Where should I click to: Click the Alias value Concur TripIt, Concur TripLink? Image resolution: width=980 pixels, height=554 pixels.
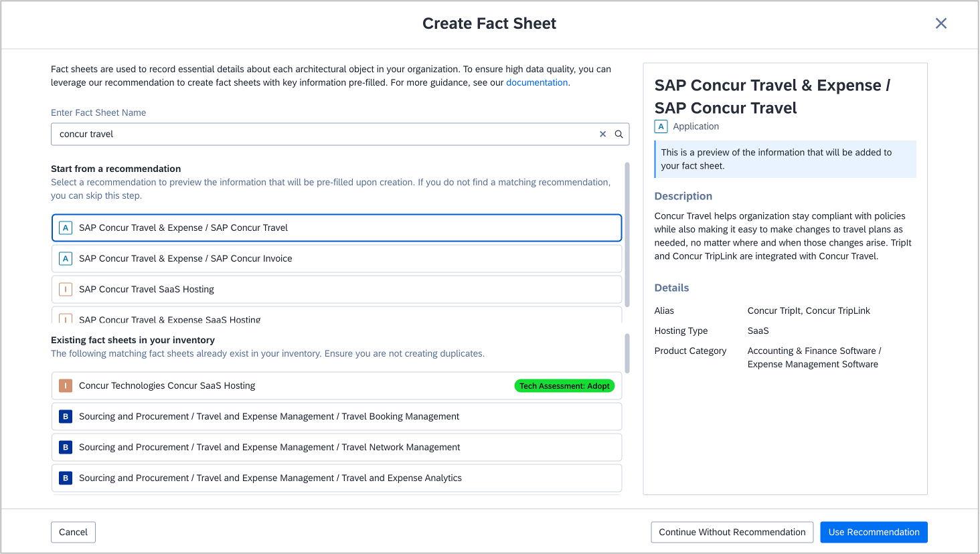(809, 310)
